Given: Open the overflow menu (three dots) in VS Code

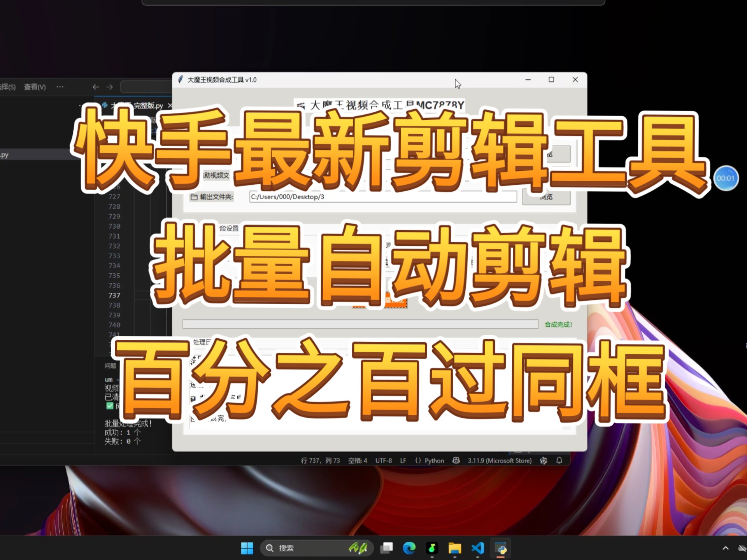Looking at the screenshot, I should [x=60, y=87].
